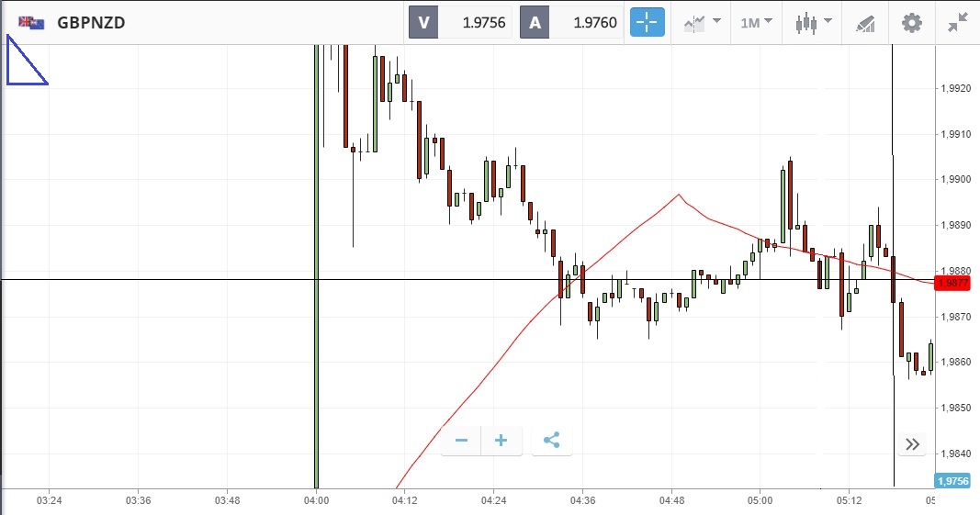The image size is (980, 515).
Task: Click the red 1.9877 price label
Action: (x=953, y=283)
